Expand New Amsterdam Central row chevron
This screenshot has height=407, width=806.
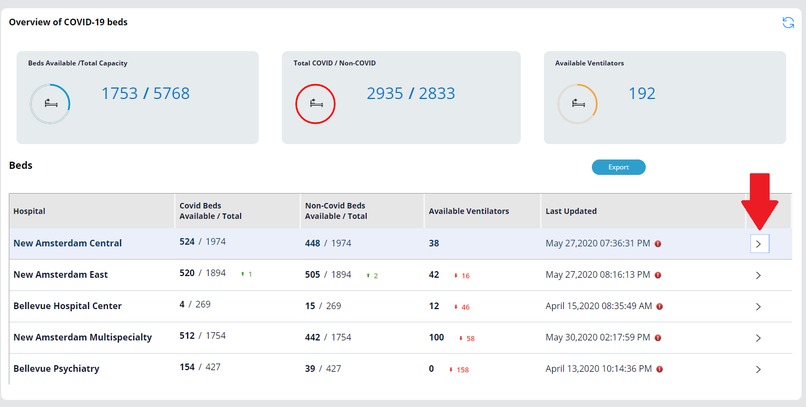click(759, 244)
